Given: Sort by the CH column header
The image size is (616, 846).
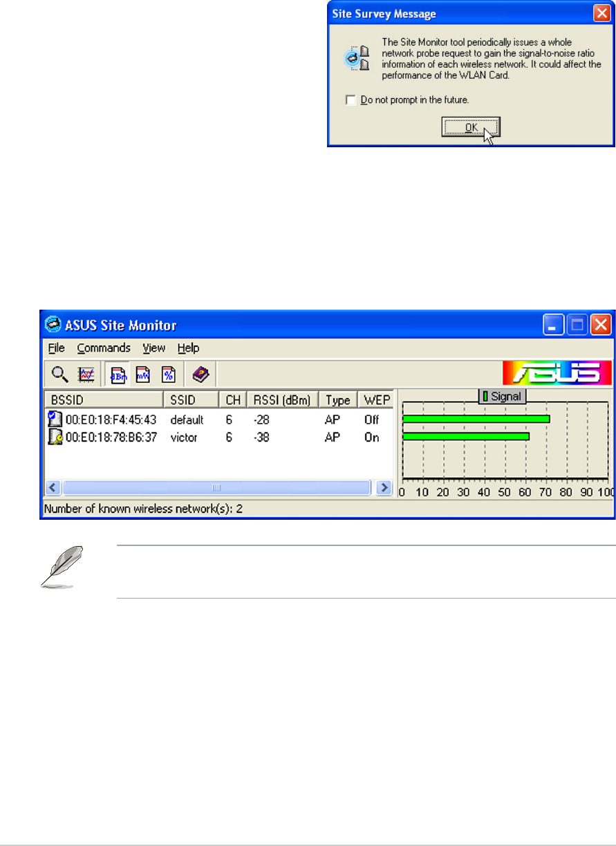Looking at the screenshot, I should click(233, 399).
